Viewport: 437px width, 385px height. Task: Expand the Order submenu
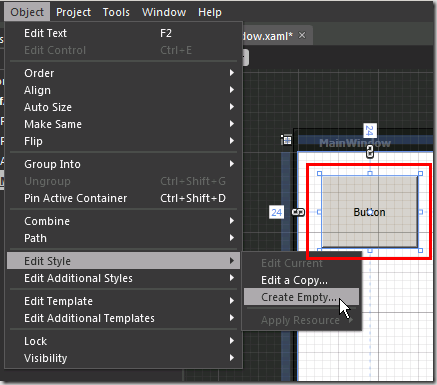123,73
